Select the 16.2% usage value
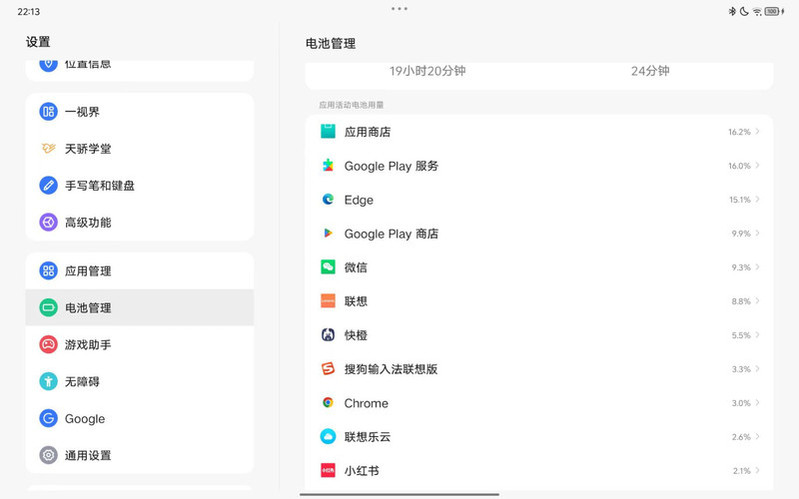This screenshot has width=799, height=499. click(739, 132)
